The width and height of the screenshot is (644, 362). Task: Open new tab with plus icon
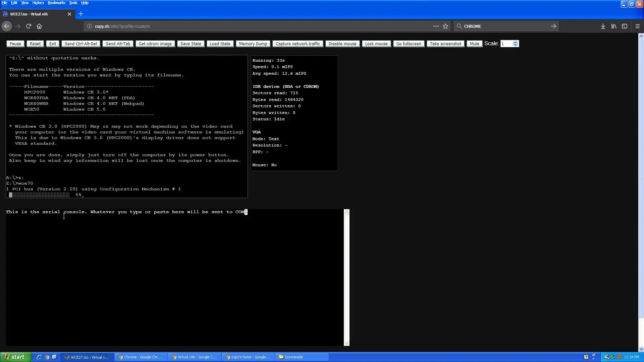point(81,14)
